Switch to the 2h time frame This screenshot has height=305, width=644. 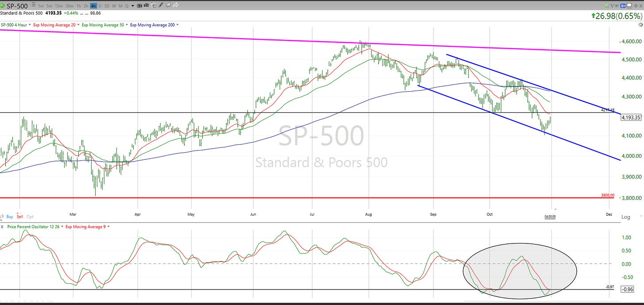coord(86,6)
